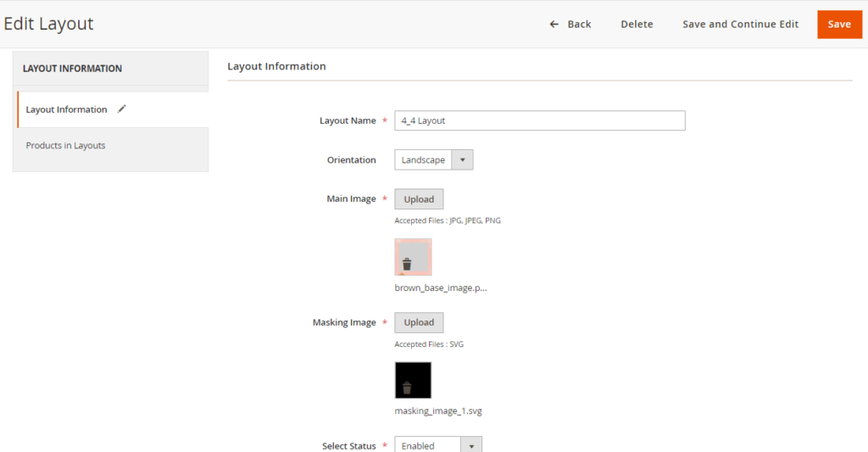Click the Layout Information section heading
Viewport: 868px width, 452px height.
tap(277, 66)
